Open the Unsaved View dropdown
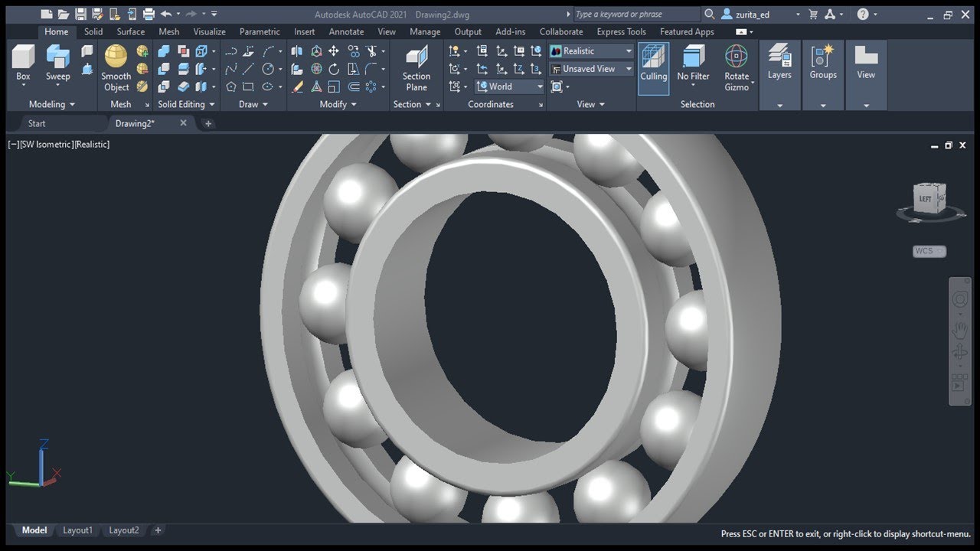 click(x=591, y=69)
